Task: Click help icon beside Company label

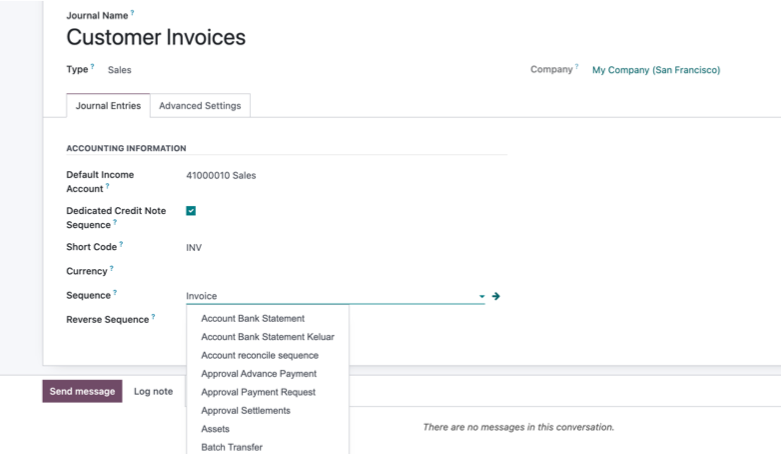Action: [577, 67]
